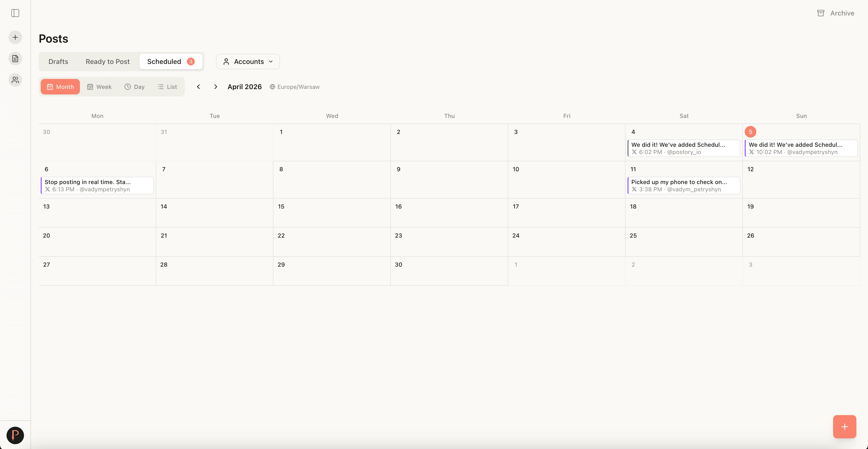This screenshot has height=449, width=868.
Task: Click the globe icon next to Europe/Warsaw
Action: [x=272, y=86]
